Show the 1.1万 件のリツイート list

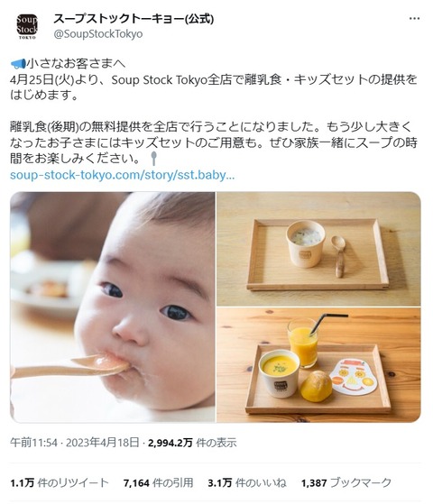(60, 482)
